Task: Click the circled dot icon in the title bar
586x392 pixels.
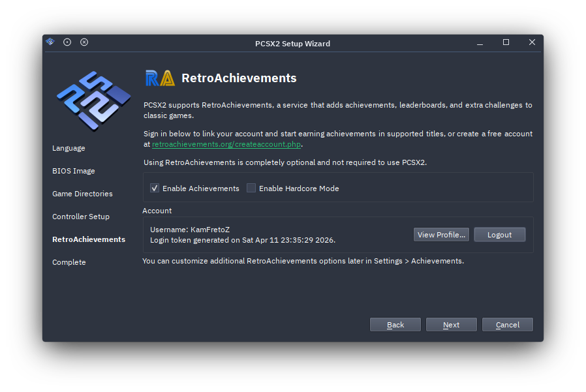Action: click(x=67, y=42)
